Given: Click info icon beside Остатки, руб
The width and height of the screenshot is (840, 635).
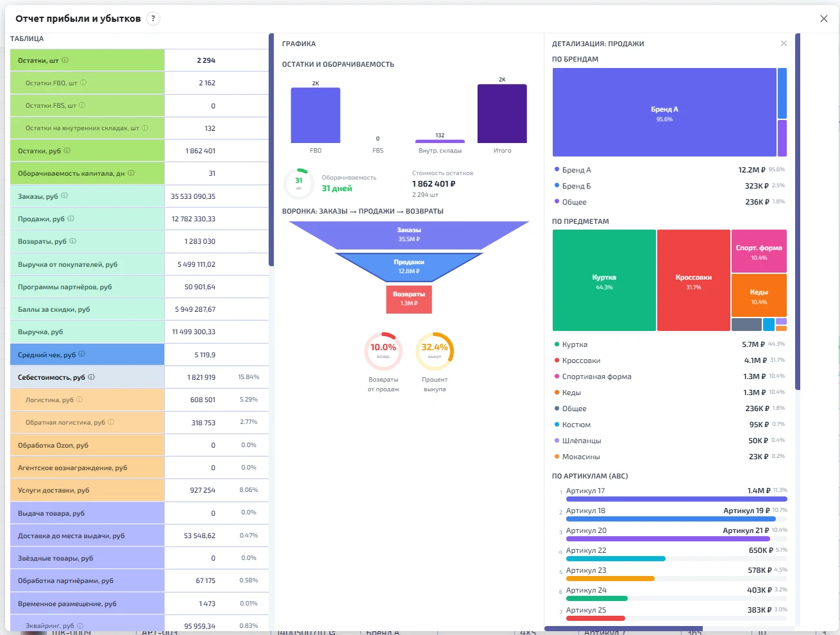Looking at the screenshot, I should click(x=67, y=151).
